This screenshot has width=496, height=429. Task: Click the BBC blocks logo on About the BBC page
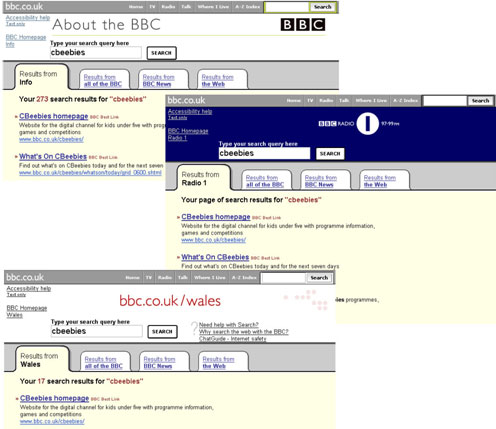303,25
